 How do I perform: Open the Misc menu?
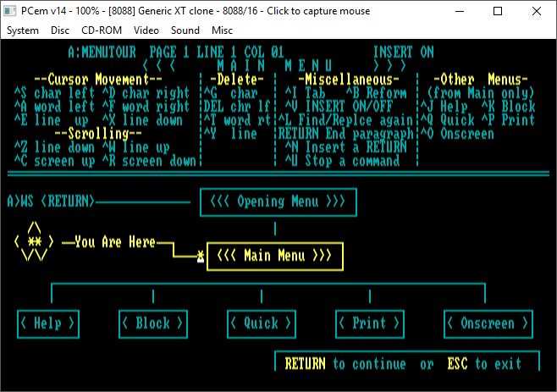coord(222,30)
